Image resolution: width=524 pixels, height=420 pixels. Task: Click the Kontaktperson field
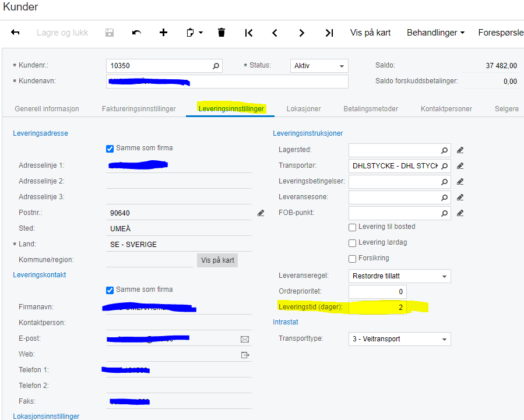click(179, 323)
